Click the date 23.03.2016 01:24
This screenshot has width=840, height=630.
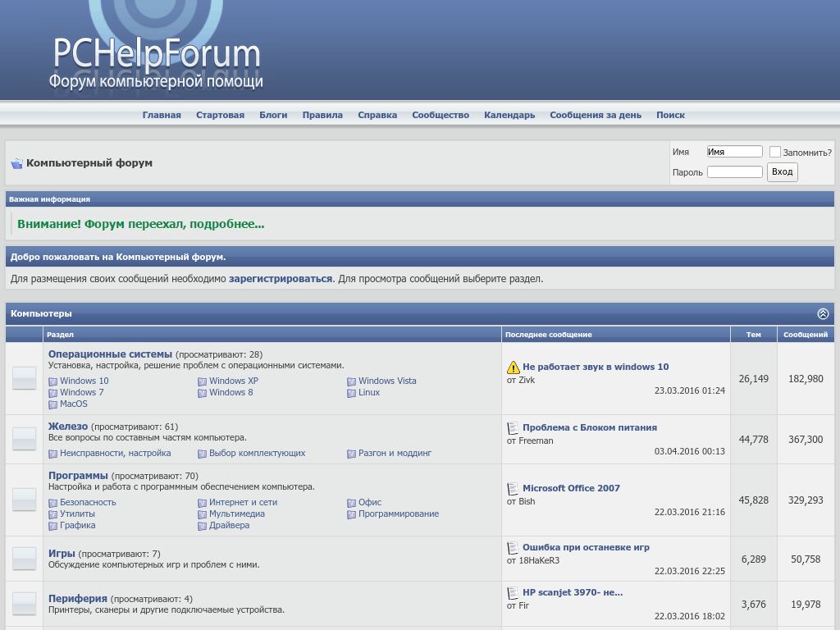point(689,390)
